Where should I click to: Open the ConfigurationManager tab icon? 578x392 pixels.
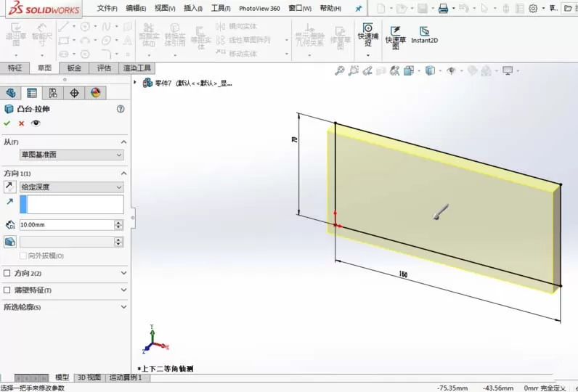click(x=53, y=93)
